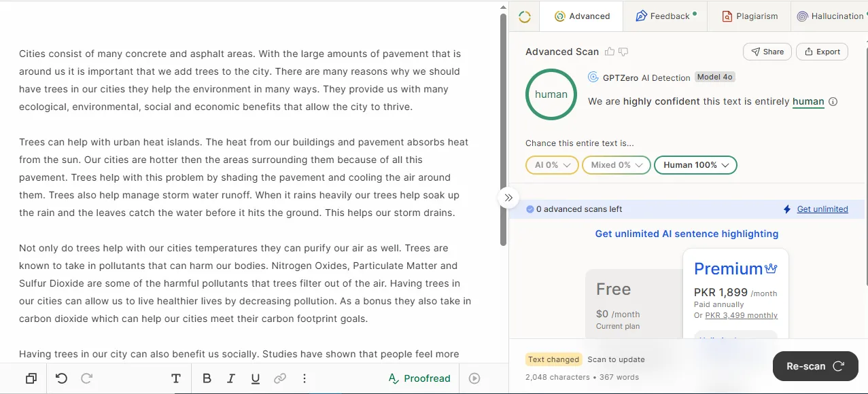Click the thumbs up icon beside Advanced Scan
Screen dimensions: 868x394
click(610, 52)
